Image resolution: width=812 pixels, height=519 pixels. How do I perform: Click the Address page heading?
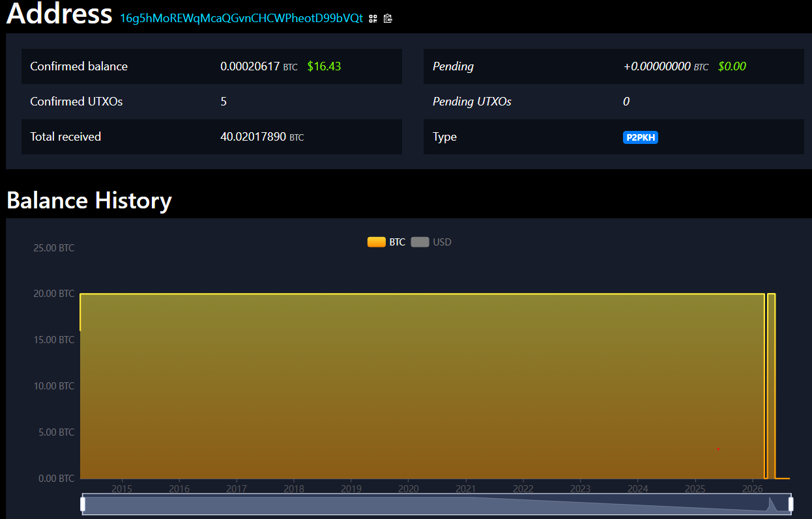coord(59,14)
